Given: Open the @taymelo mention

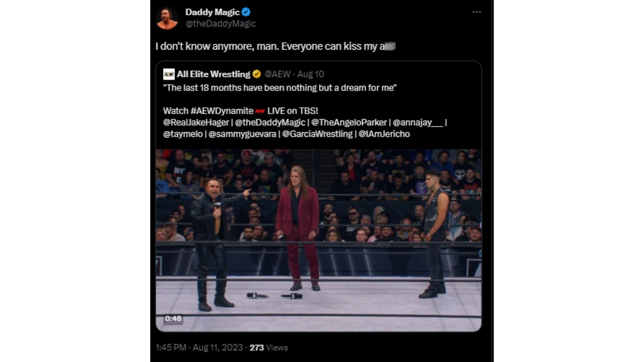Looking at the screenshot, I should click(183, 134).
